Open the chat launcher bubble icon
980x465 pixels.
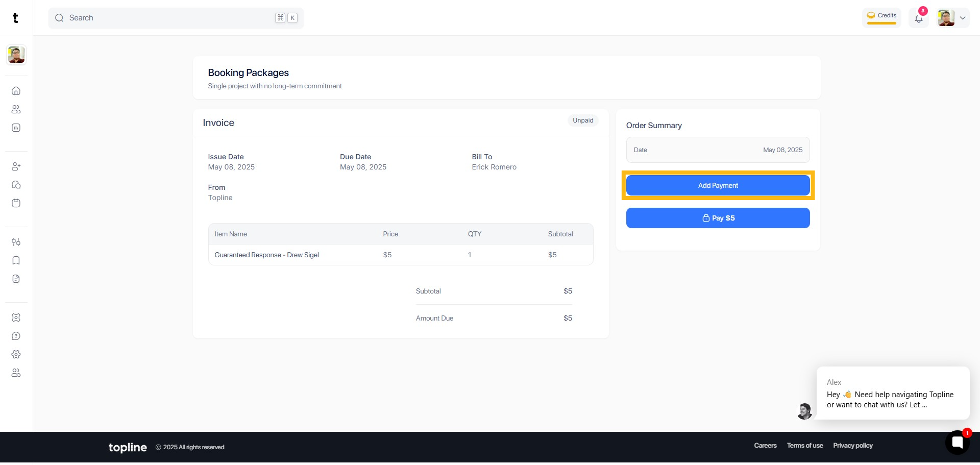pyautogui.click(x=957, y=443)
